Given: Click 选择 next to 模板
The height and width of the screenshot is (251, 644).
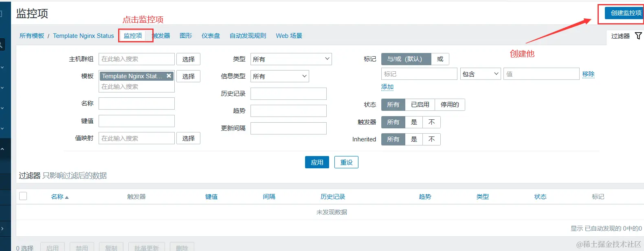Looking at the screenshot, I should click(x=188, y=76).
